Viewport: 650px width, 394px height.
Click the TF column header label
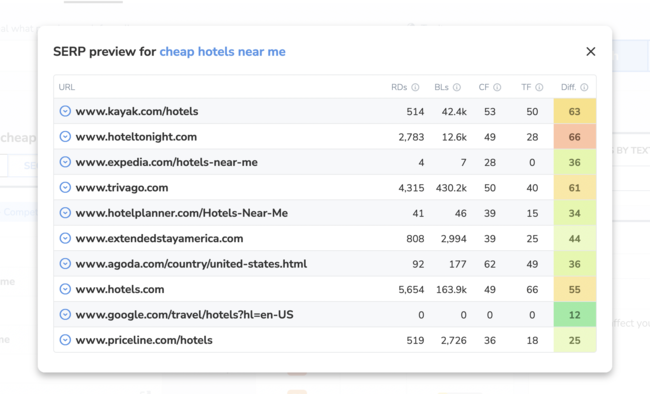click(x=526, y=87)
